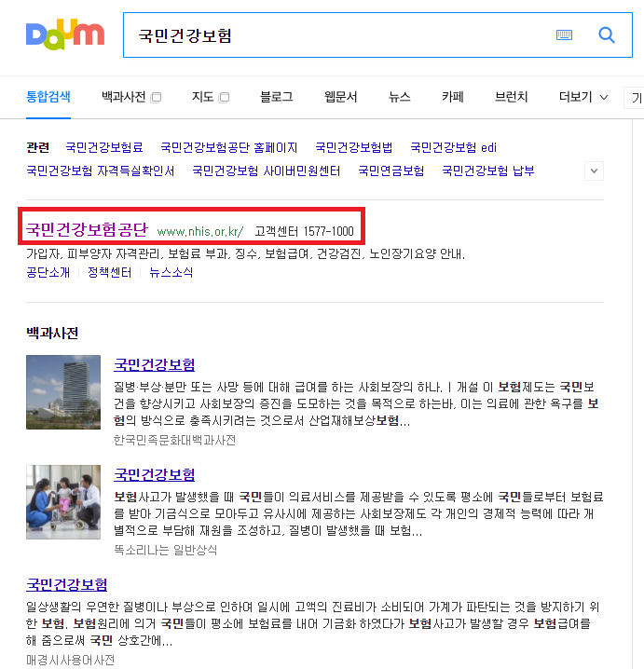Click source 똑소리나는 일반상식
Screen dimensions: 644x669
[x=165, y=550]
